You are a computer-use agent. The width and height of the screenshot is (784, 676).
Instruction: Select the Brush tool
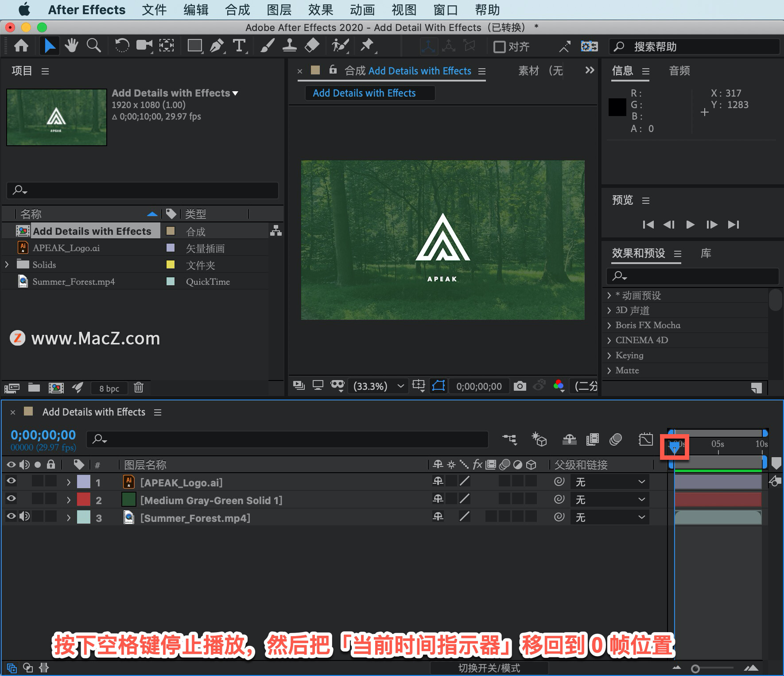[267, 46]
